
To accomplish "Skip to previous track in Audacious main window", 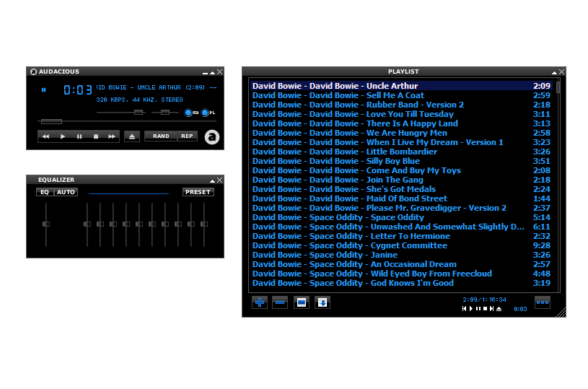I will pos(45,136).
